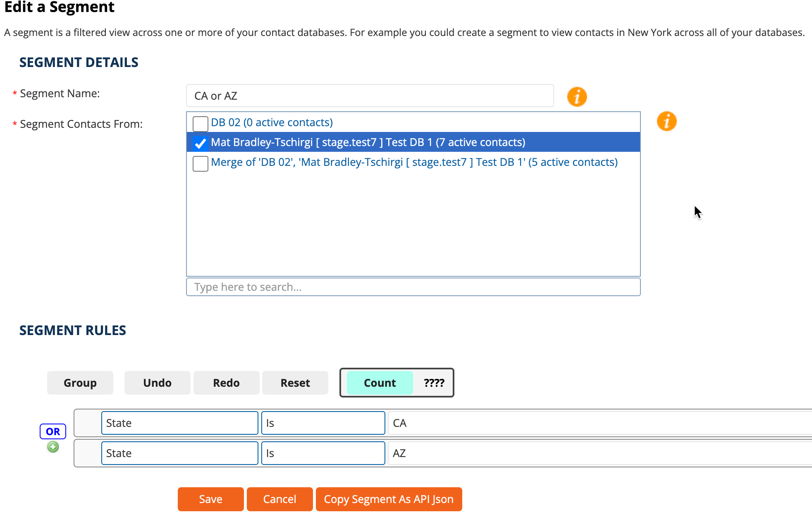
Task: Uncheck Mat Bradley-Tschirgi Test DB 1 checkbox
Action: [x=201, y=143]
